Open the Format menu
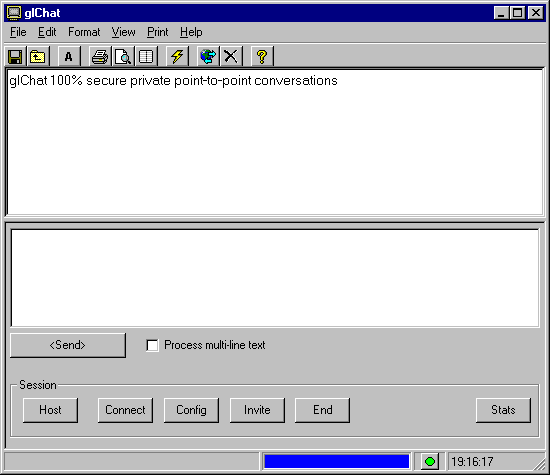This screenshot has width=550, height=475. pos(84,32)
